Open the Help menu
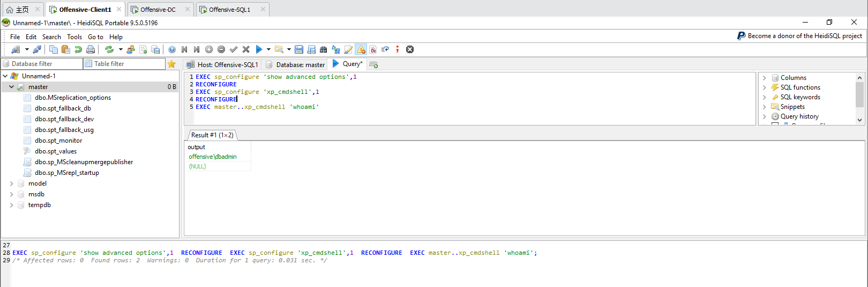This screenshot has width=868, height=287. pyautogui.click(x=116, y=37)
